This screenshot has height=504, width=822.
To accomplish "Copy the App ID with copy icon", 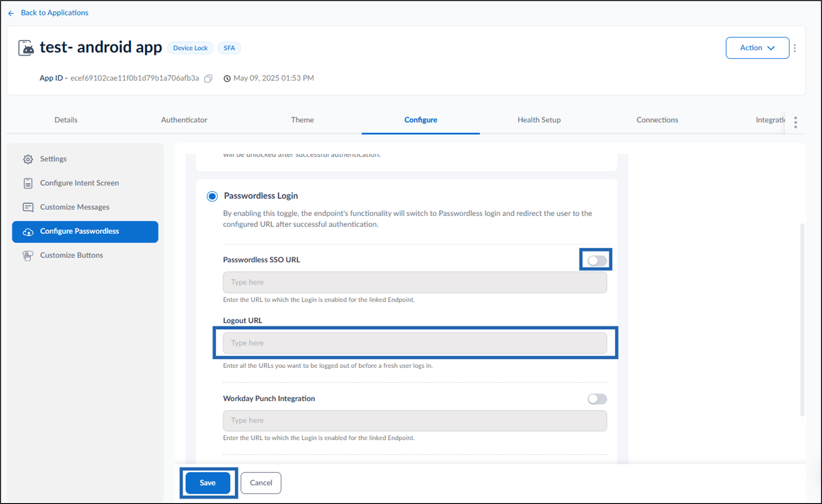I will coord(208,79).
